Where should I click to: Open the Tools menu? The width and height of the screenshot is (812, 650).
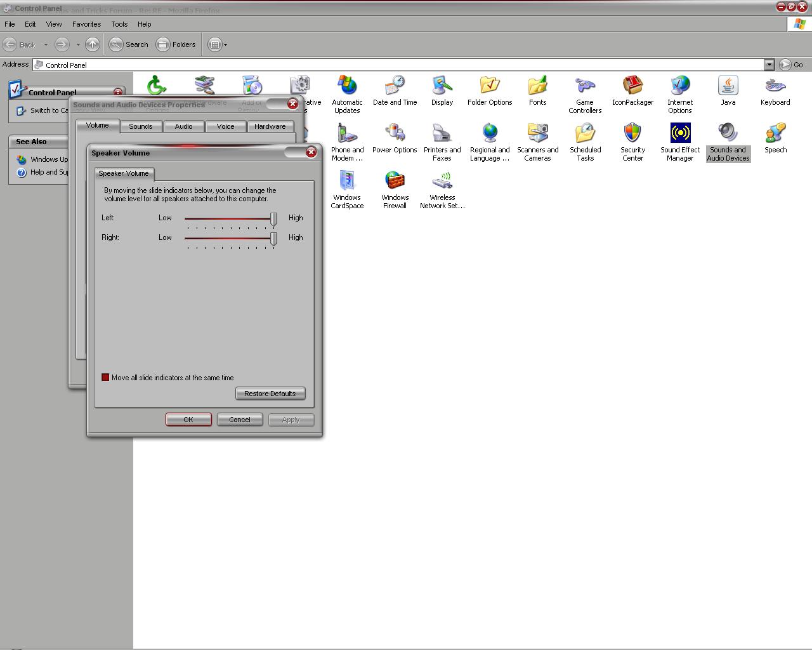[x=119, y=24]
